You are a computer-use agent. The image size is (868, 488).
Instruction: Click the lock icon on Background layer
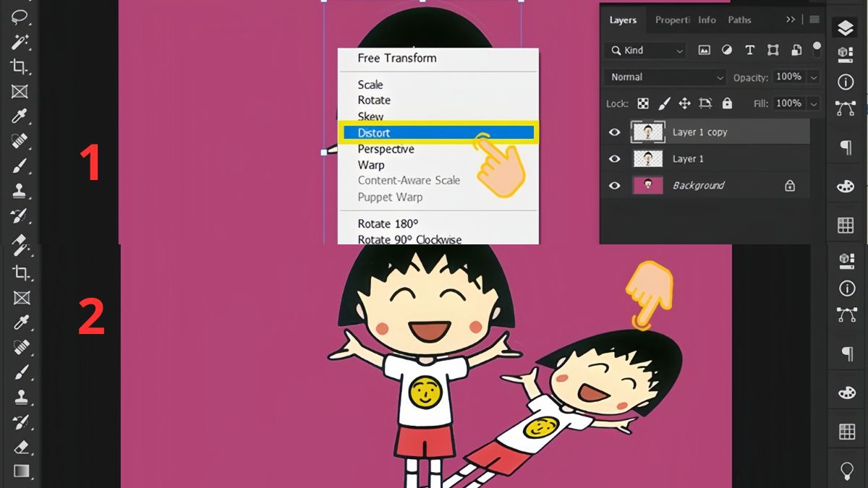790,186
